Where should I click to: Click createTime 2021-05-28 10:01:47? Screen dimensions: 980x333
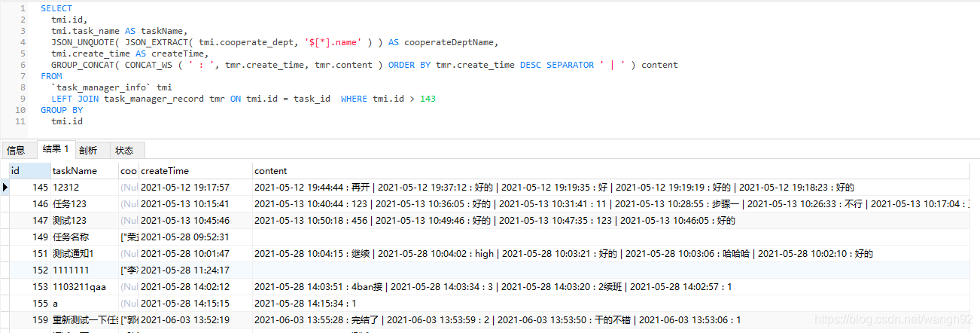click(x=196, y=253)
